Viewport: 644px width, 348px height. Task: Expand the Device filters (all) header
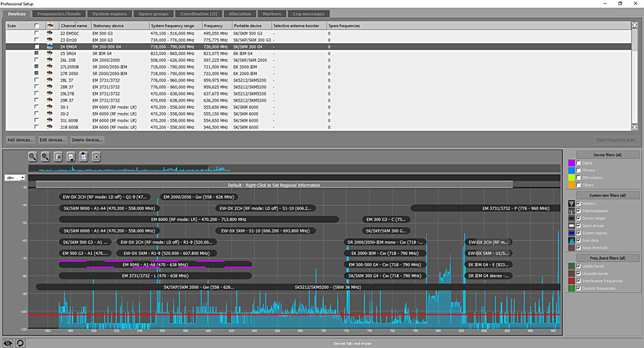tap(607, 155)
